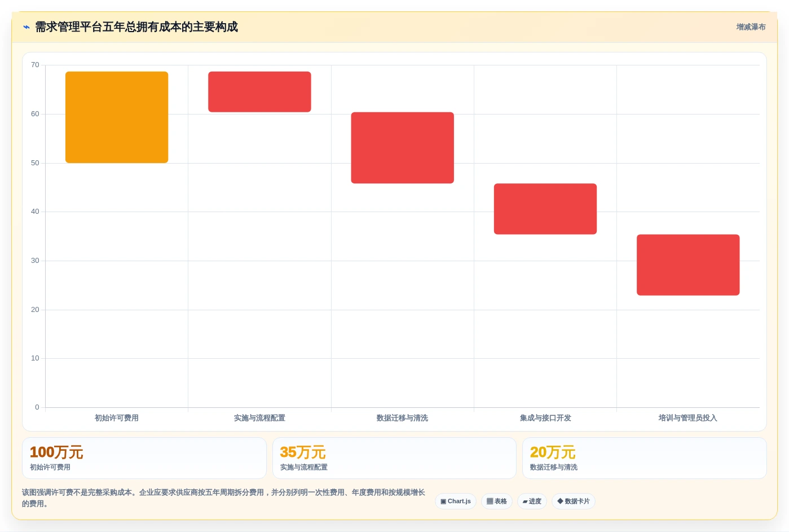Click the 增减瀑布 label in header
Viewport: 789px width, 532px height.
tap(751, 27)
